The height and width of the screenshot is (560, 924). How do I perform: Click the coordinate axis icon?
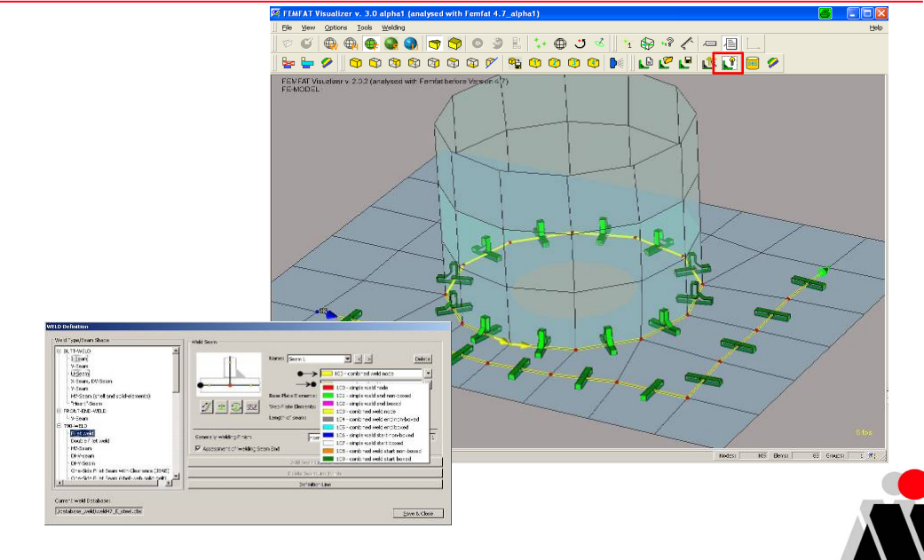[x=753, y=43]
